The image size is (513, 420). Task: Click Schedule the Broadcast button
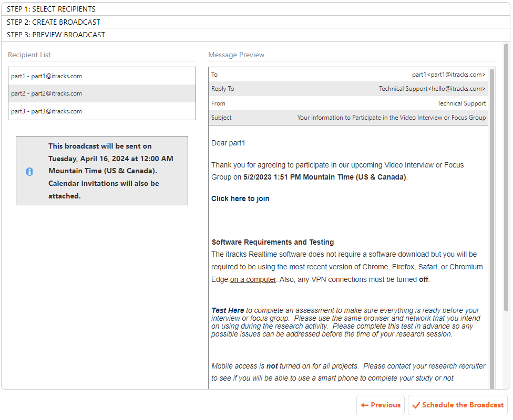458,405
